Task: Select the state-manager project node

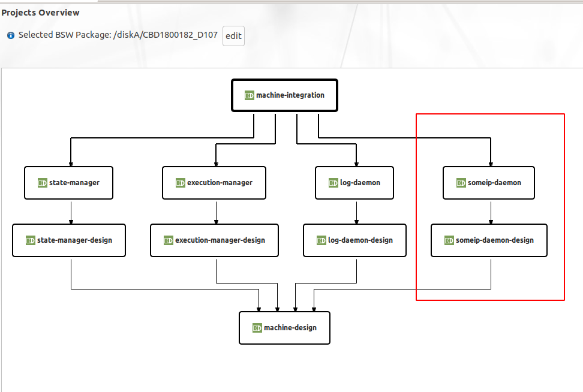Action: (x=68, y=183)
